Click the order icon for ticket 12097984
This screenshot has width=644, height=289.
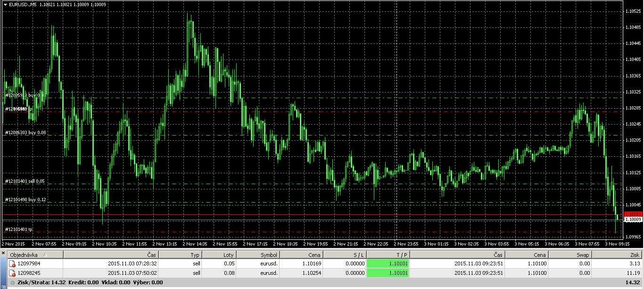[x=12, y=263]
